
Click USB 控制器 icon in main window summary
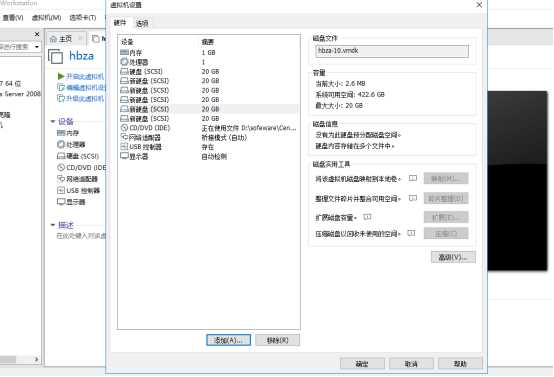(x=61, y=190)
